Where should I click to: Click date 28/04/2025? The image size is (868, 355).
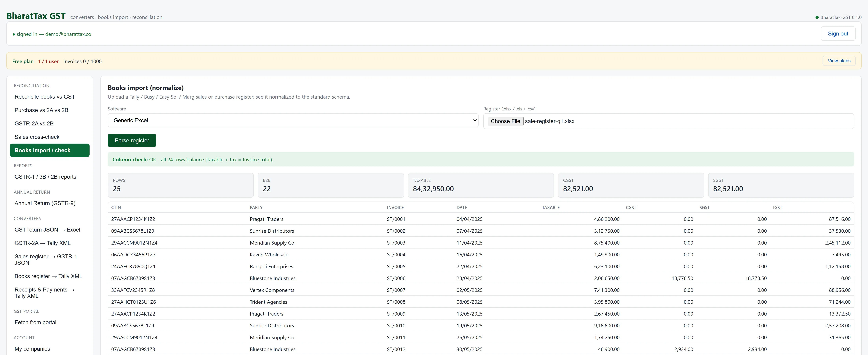(469, 278)
